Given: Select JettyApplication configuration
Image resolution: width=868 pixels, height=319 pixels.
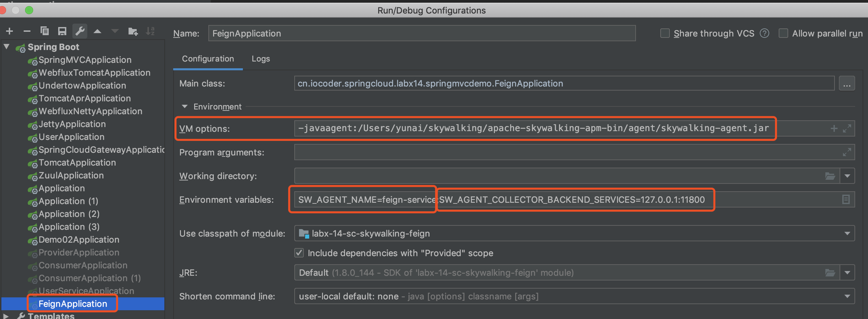Looking at the screenshot, I should (x=72, y=124).
